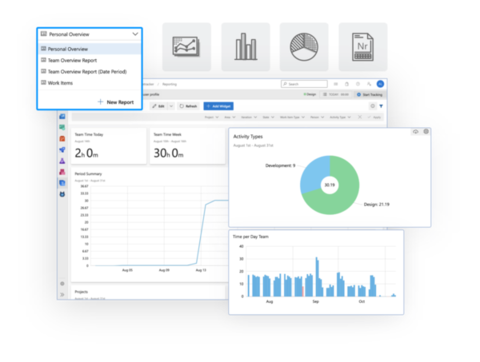The width and height of the screenshot is (480, 362).
Task: Click the Nr number widget icon
Action: [x=363, y=47]
